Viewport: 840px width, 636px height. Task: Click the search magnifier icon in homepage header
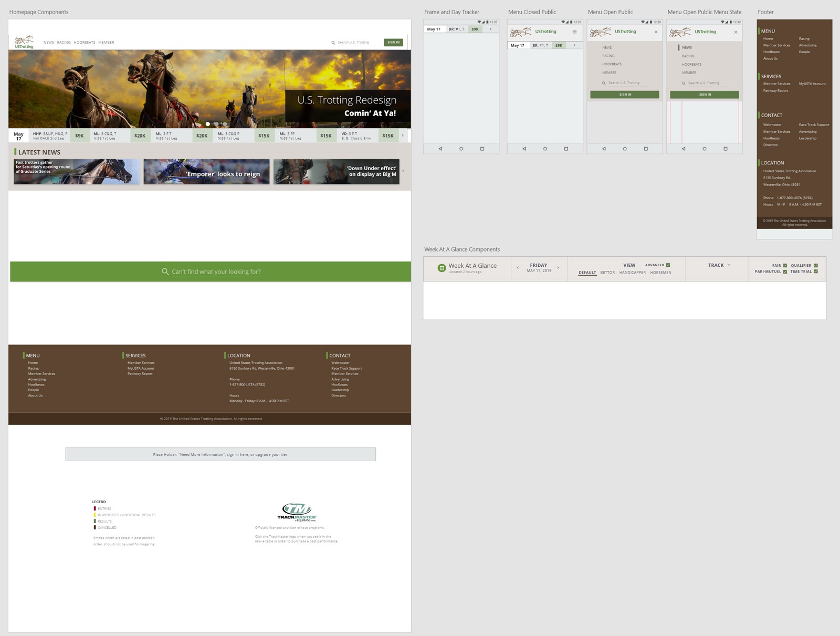[x=333, y=43]
